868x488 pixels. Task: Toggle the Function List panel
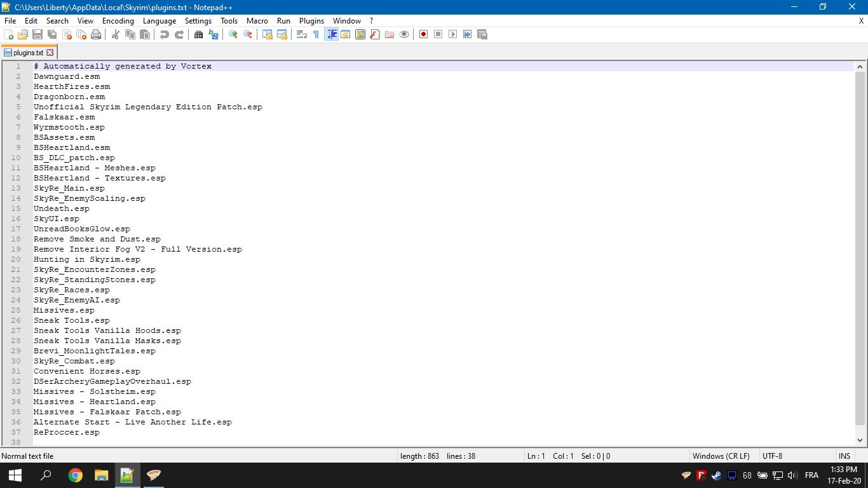click(375, 34)
